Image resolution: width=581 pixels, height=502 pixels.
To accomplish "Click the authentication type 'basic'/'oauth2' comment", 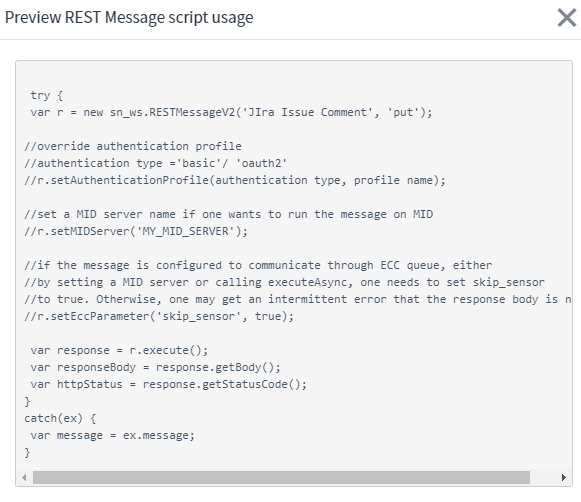I will (x=156, y=163).
